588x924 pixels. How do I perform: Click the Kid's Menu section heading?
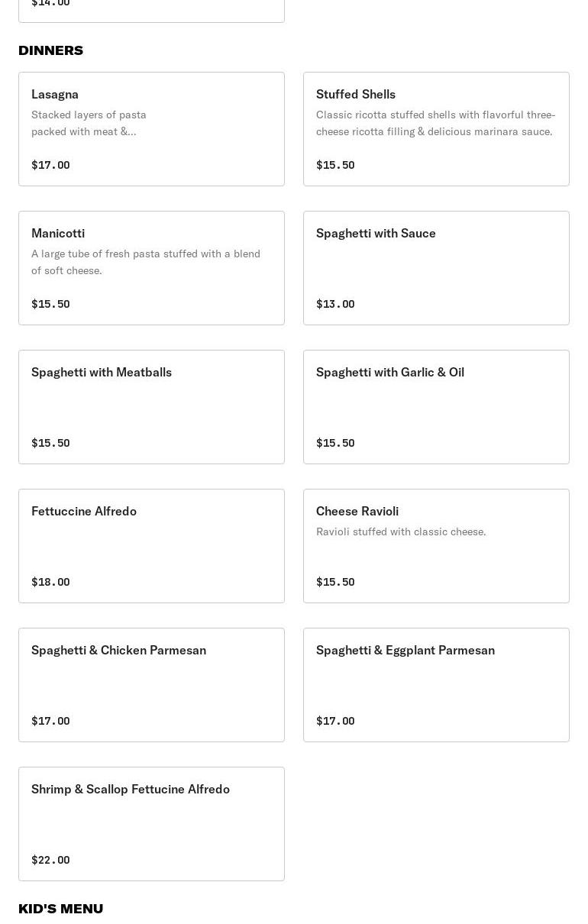click(x=60, y=909)
